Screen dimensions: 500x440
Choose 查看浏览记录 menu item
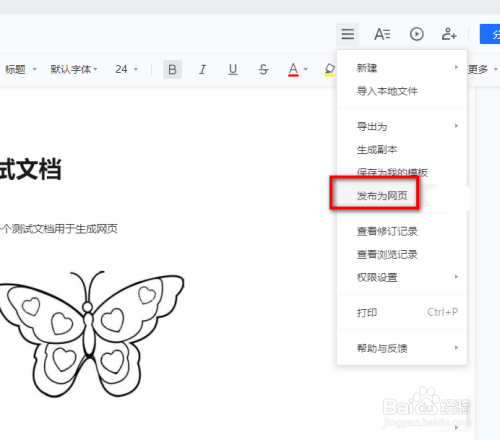pos(402,254)
